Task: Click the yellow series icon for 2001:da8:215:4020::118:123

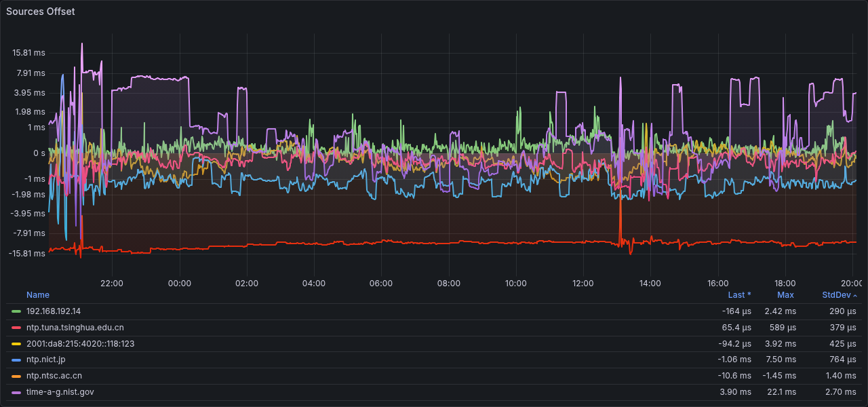Action: [x=17, y=344]
